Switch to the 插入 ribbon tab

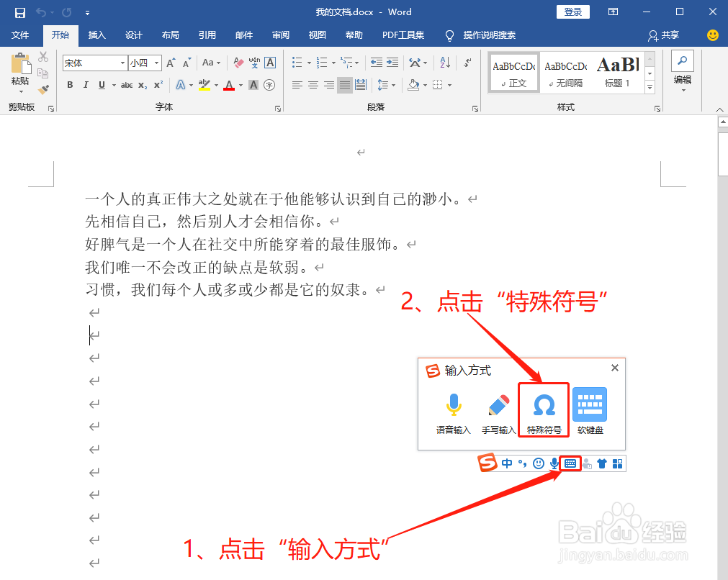pyautogui.click(x=97, y=35)
